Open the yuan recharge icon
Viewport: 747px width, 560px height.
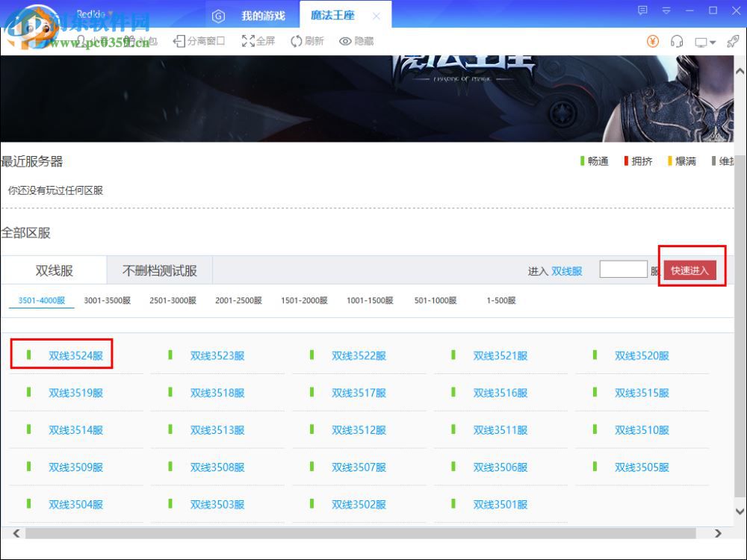pos(653,41)
